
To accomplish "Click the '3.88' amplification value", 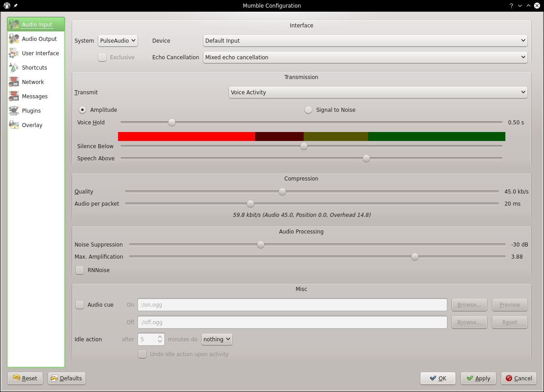I will click(x=517, y=257).
